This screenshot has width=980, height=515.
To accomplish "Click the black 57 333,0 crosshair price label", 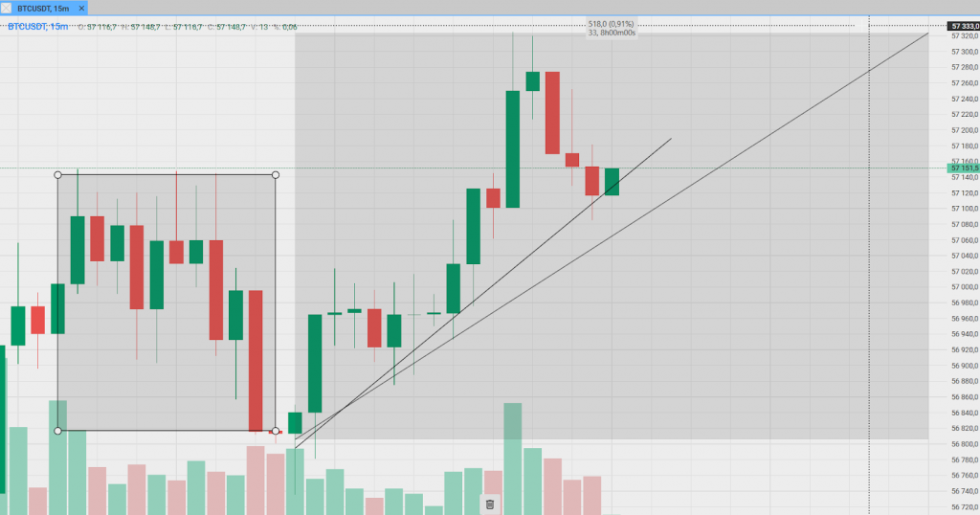I will (x=964, y=26).
